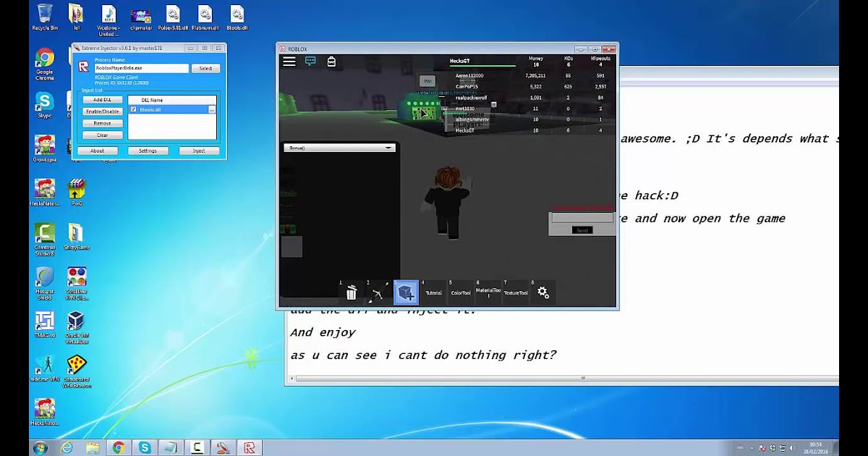Switch to Skype in the taskbar
868x456 pixels.
click(x=145, y=448)
